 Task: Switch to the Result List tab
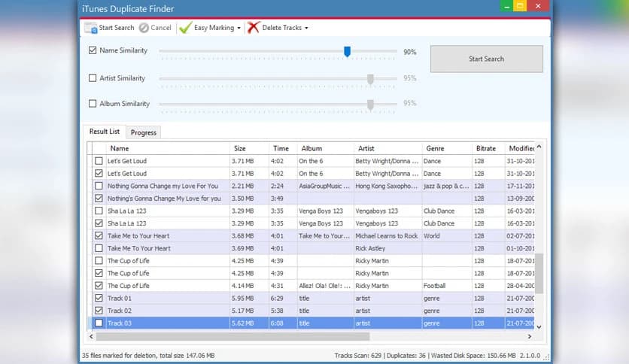click(105, 132)
